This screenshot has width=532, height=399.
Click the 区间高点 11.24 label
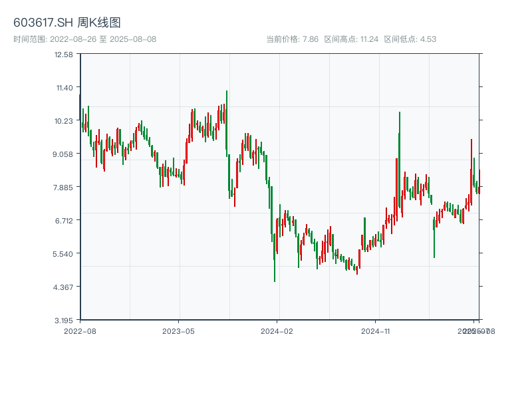350,39
